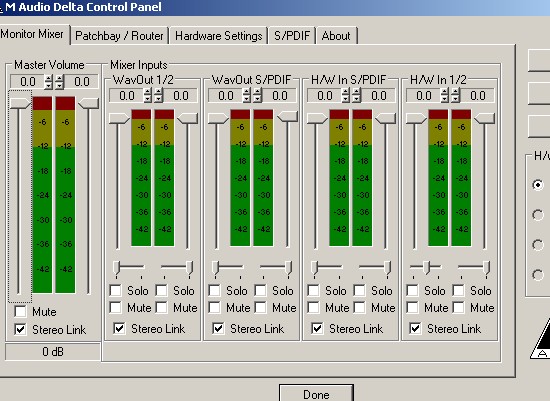The image size is (550, 401).
Task: Click H/W In S/PDIF left channel fader
Action: point(317,119)
